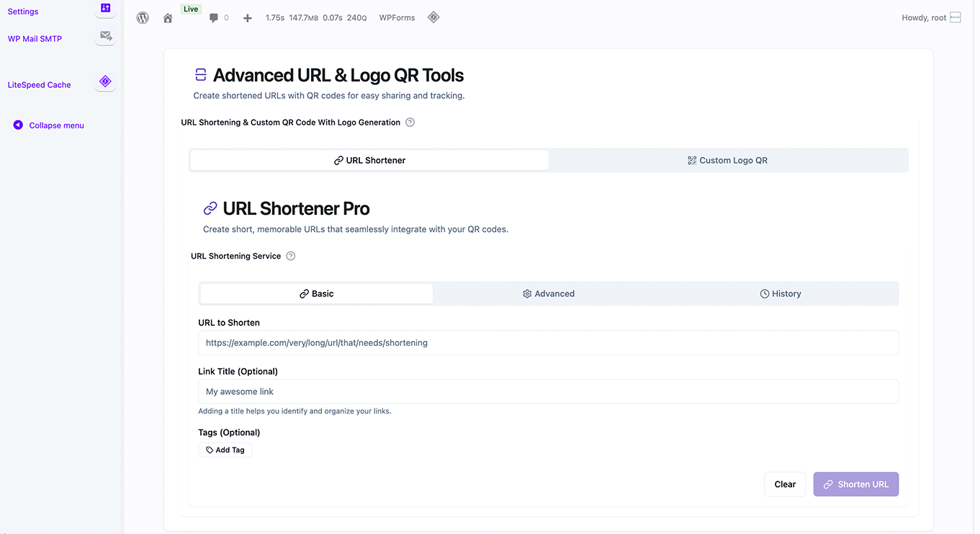This screenshot has width=980, height=534.
Task: Switch to the URL Shortener tab
Action: coord(369,160)
